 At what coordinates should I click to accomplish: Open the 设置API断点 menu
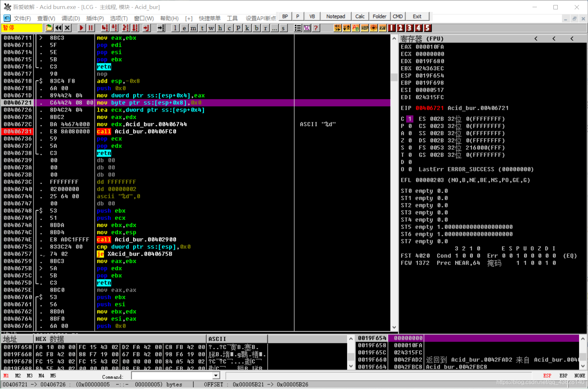pyautogui.click(x=260, y=18)
